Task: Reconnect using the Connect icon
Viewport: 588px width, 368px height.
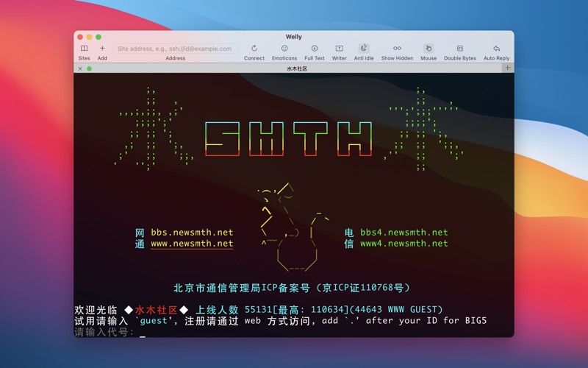Action: pyautogui.click(x=254, y=52)
